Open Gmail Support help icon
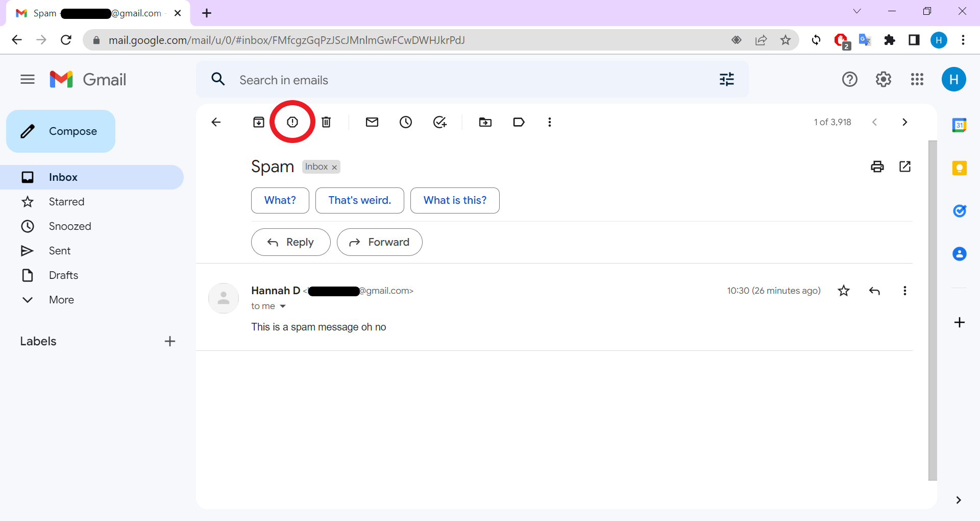This screenshot has width=980, height=521. tap(850, 79)
